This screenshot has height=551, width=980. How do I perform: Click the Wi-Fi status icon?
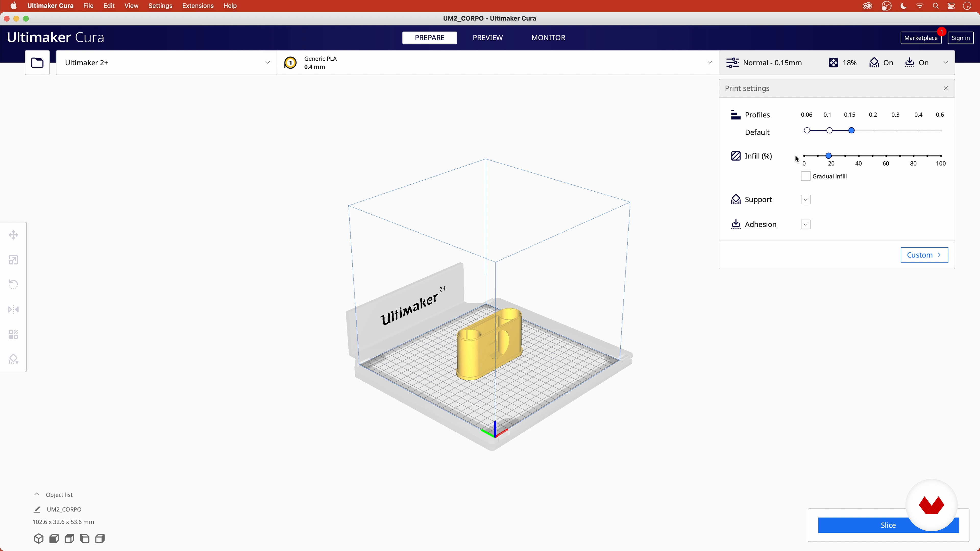coord(920,6)
